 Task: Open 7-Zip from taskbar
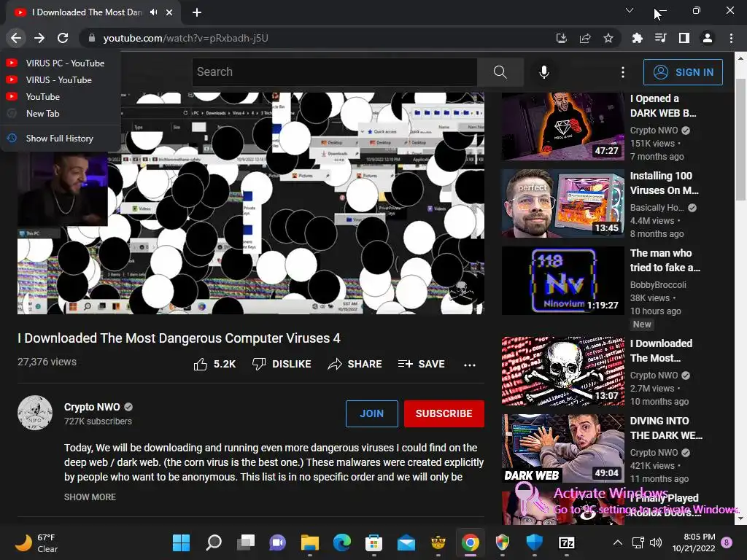566,542
